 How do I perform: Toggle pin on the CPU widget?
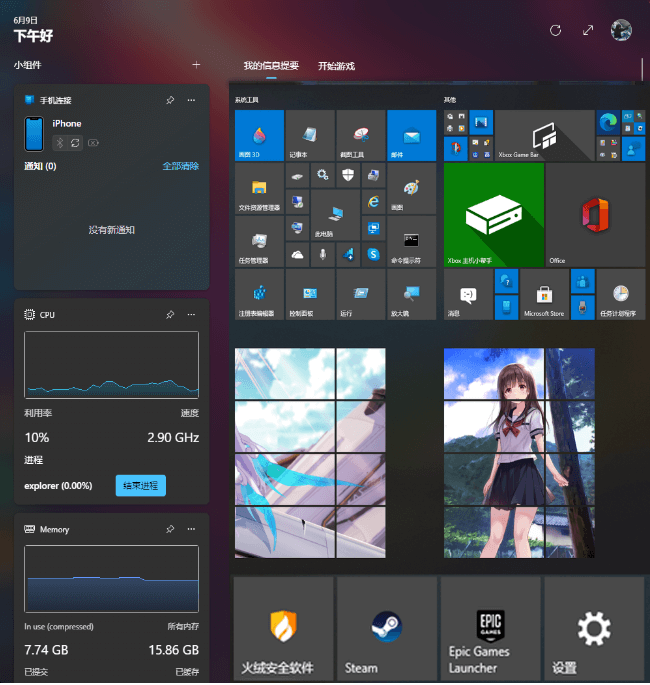click(x=170, y=315)
